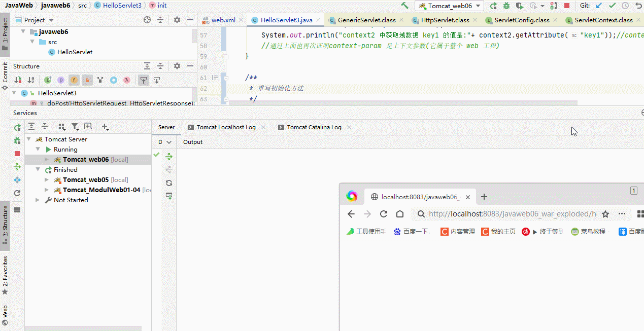Screen dimensions: 644x331
Task: Expand all services in Services toolbar
Action: (31, 127)
